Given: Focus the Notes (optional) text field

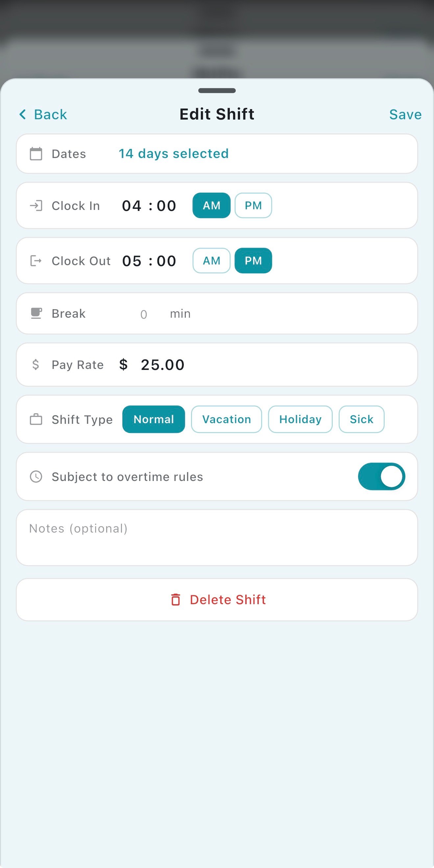Looking at the screenshot, I should click(x=217, y=537).
